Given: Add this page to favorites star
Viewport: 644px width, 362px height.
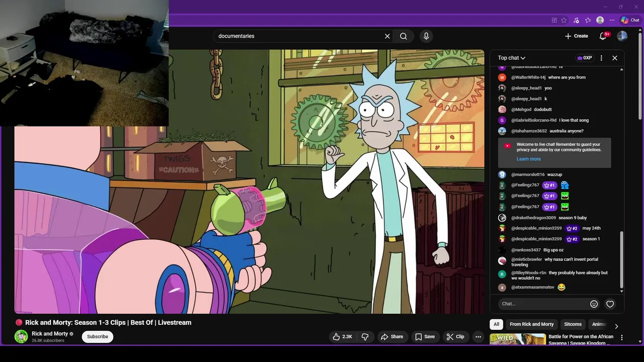Looking at the screenshot, I should click(x=564, y=20).
